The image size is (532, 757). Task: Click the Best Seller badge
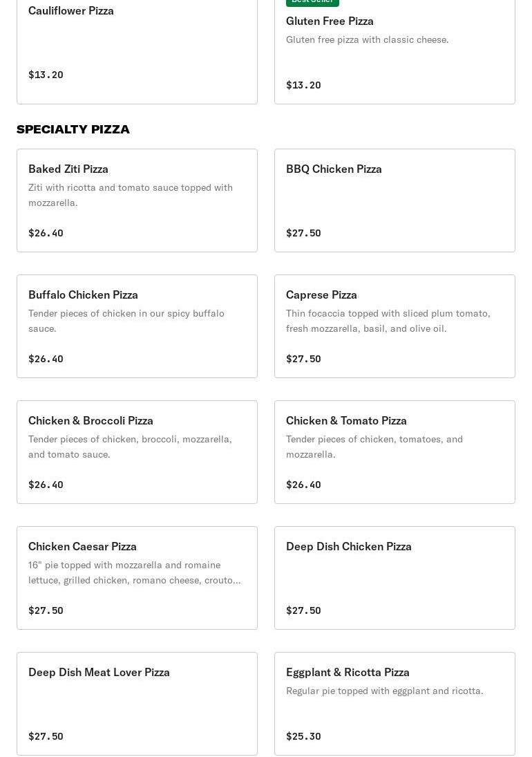(x=312, y=2)
